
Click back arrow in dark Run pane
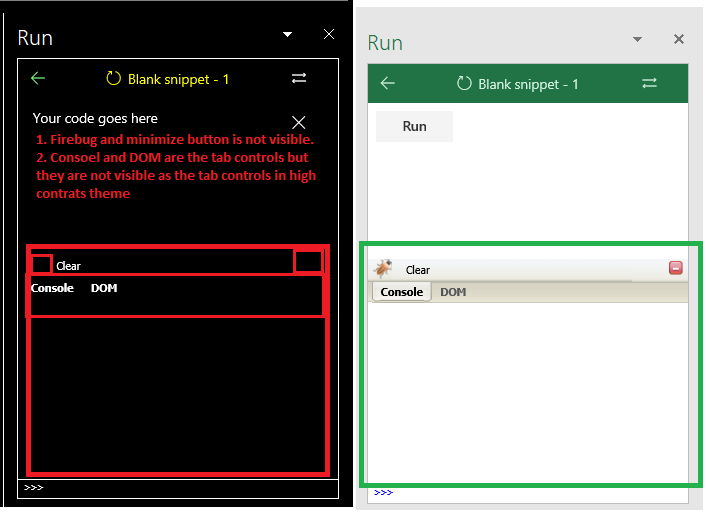tap(38, 78)
